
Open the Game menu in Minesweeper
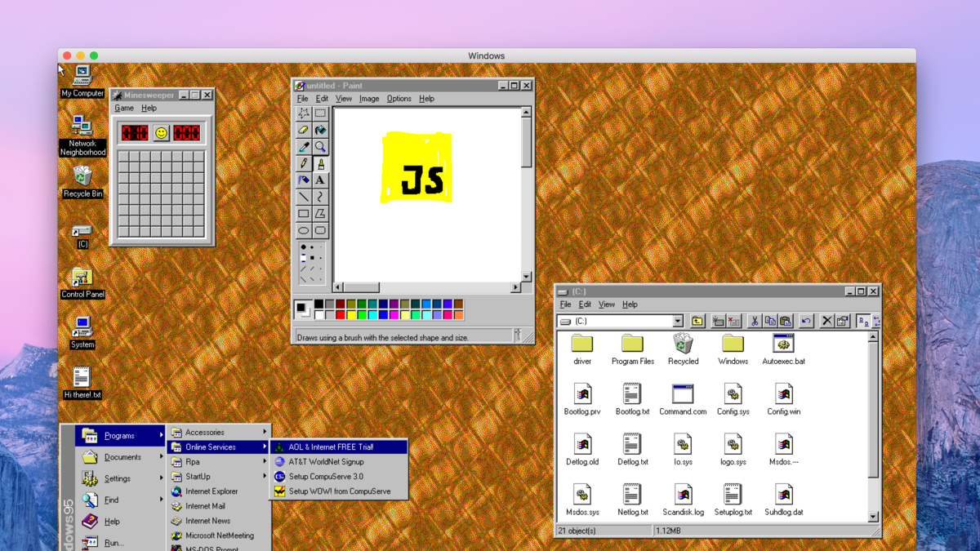124,108
